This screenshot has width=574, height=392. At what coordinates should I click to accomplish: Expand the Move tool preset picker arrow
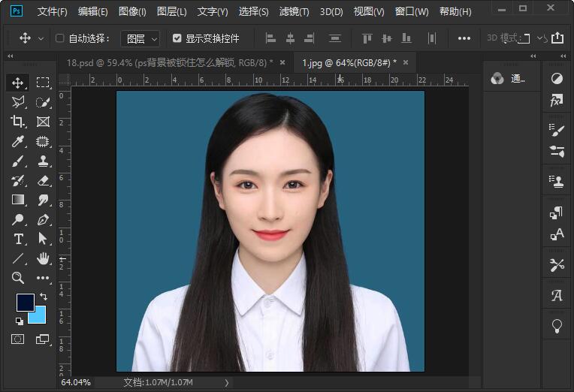point(41,38)
